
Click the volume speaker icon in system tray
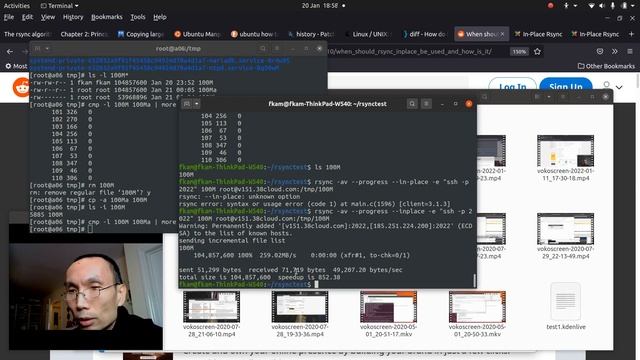click(x=602, y=6)
